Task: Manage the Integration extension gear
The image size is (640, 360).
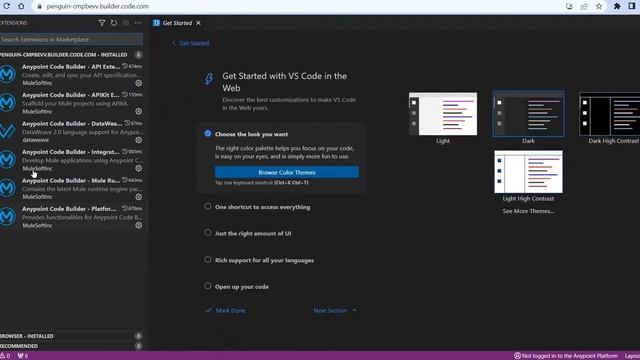Action: [139, 168]
